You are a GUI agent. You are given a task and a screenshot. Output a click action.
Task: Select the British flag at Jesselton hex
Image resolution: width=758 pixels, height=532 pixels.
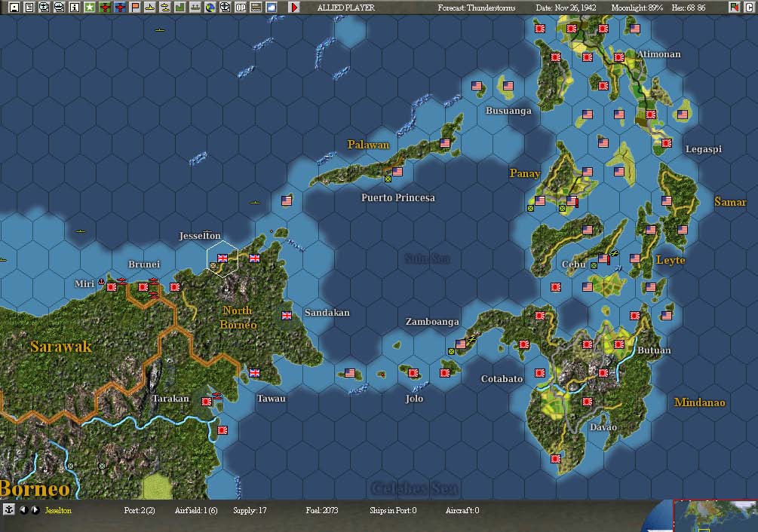click(x=222, y=258)
